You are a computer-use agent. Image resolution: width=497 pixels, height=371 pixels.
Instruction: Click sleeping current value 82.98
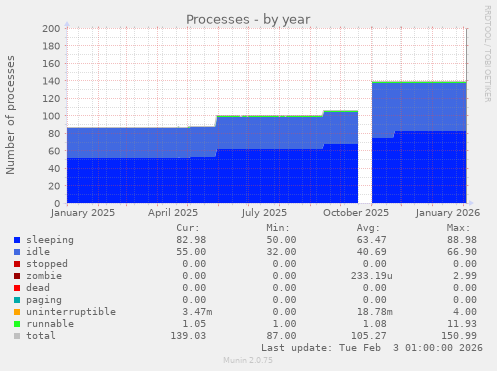point(191,240)
